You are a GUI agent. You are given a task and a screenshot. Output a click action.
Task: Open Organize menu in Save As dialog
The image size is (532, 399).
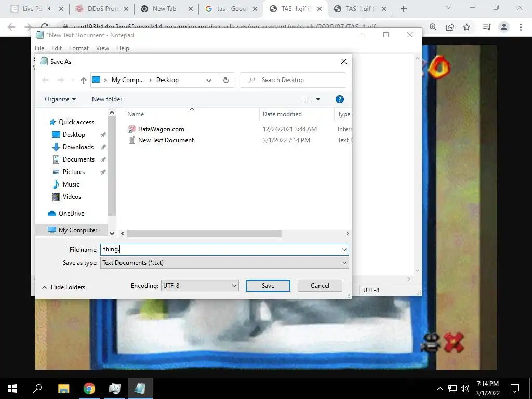(x=60, y=99)
